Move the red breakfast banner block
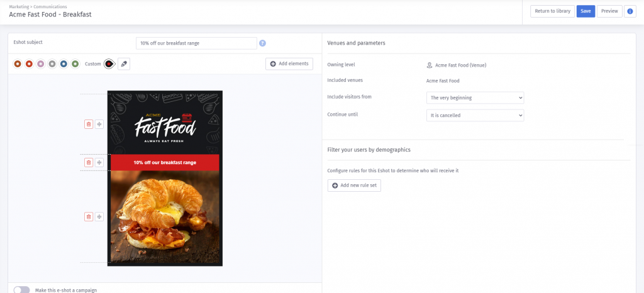644x293 pixels. tap(99, 162)
